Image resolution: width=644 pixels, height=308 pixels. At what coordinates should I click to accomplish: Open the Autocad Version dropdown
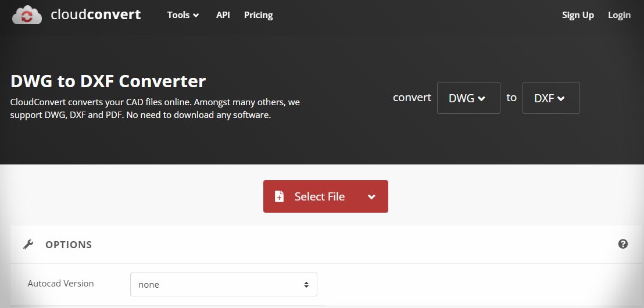click(224, 285)
